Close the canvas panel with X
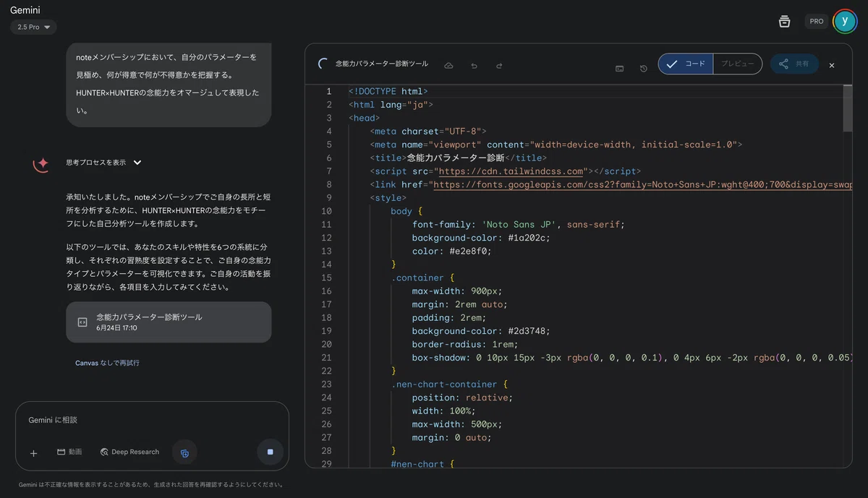Image resolution: width=868 pixels, height=498 pixels. 832,65
